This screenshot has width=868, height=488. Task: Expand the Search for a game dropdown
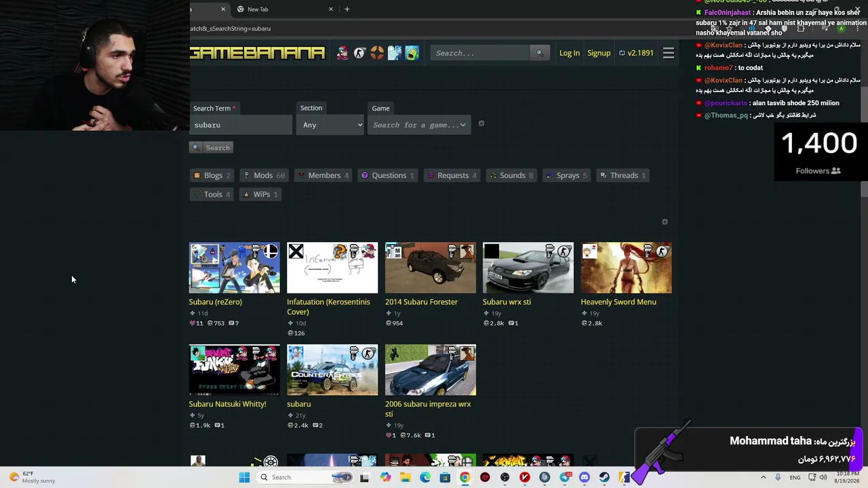click(418, 125)
